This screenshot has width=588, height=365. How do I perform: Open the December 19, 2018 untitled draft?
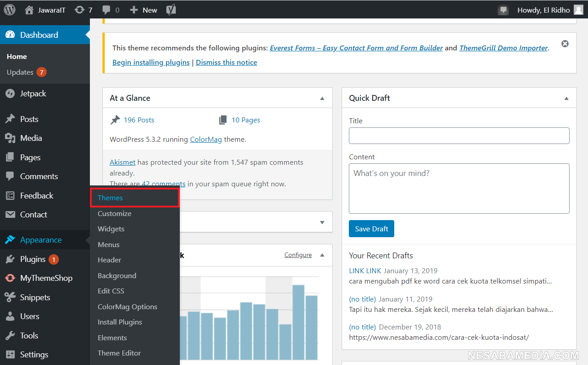[x=362, y=327]
